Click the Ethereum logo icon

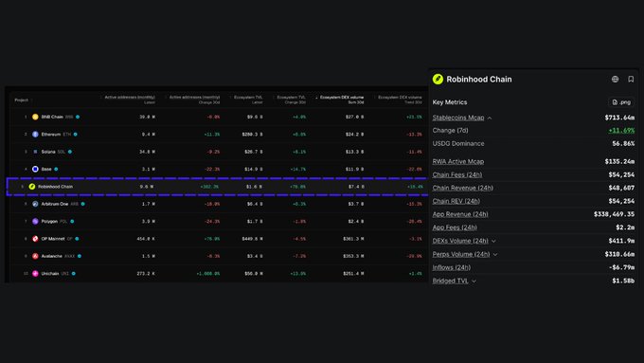coord(35,134)
